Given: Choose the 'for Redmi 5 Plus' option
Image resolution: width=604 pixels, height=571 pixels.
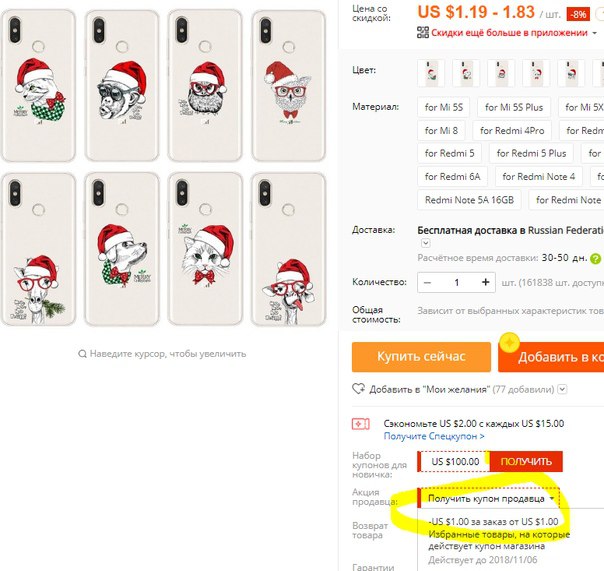Looking at the screenshot, I should click(531, 153).
